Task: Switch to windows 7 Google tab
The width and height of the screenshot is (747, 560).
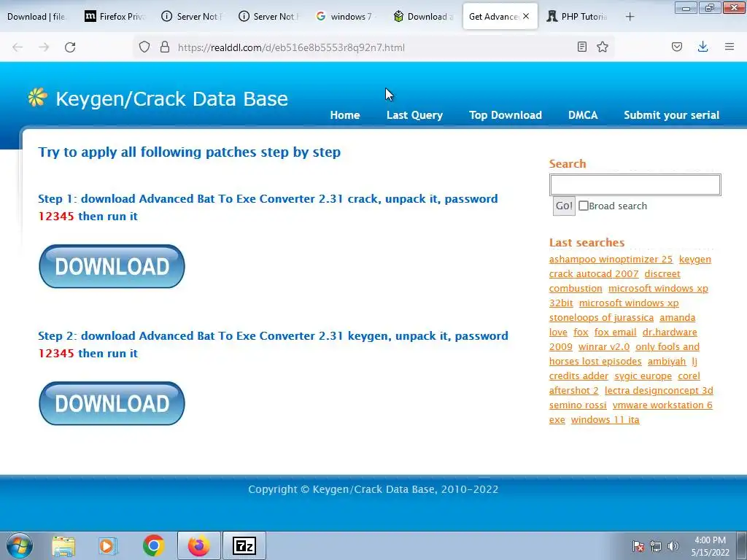Action: click(x=347, y=16)
